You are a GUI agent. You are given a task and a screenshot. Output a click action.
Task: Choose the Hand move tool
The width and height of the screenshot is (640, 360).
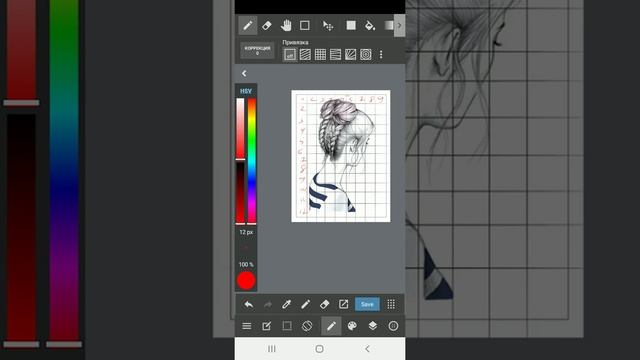(286, 25)
